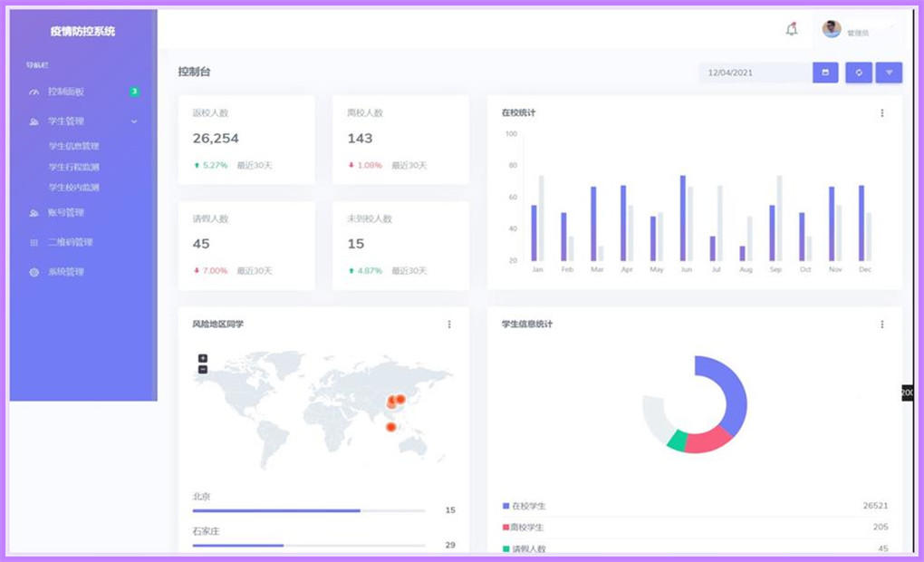Image resolution: width=924 pixels, height=562 pixels.
Task: Open the 在校统计 three-dot menu
Action: pyautogui.click(x=881, y=112)
